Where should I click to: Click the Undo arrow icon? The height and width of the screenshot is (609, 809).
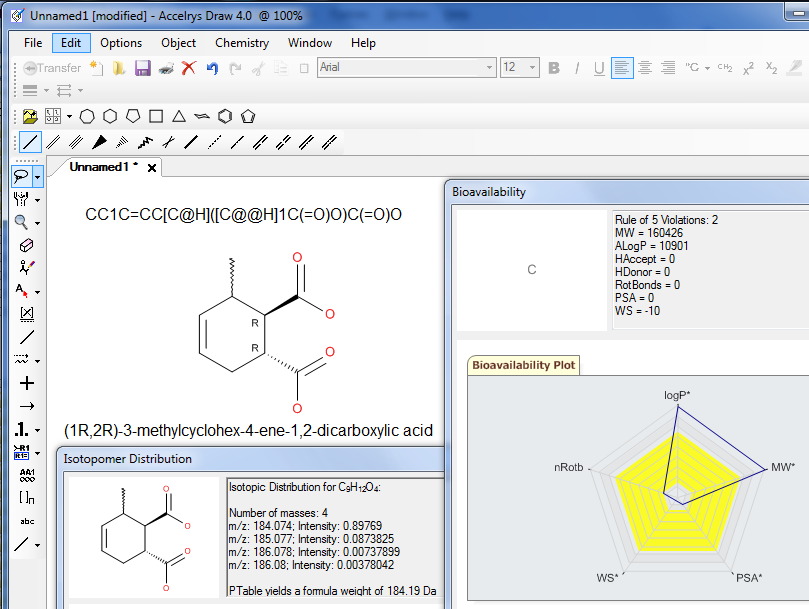point(212,68)
